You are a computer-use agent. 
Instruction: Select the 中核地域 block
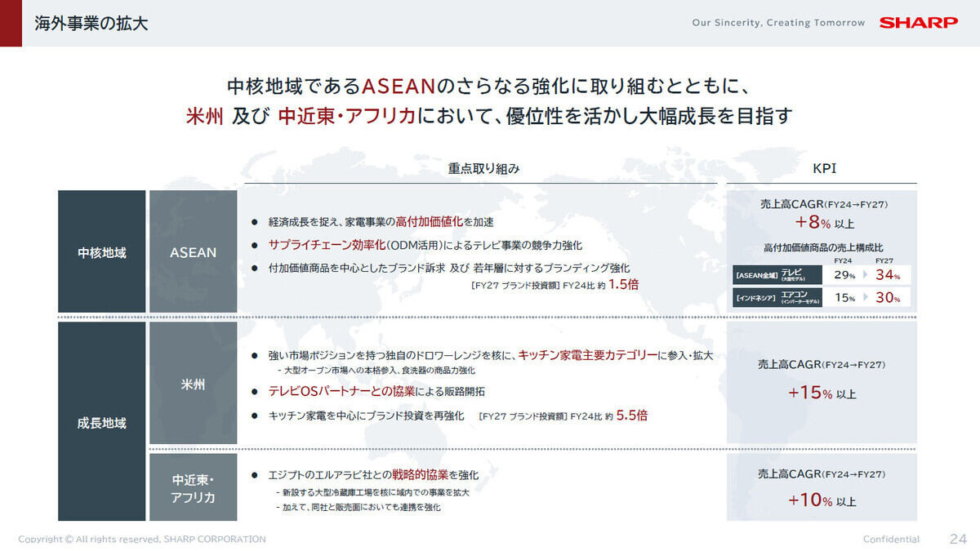[x=102, y=251]
